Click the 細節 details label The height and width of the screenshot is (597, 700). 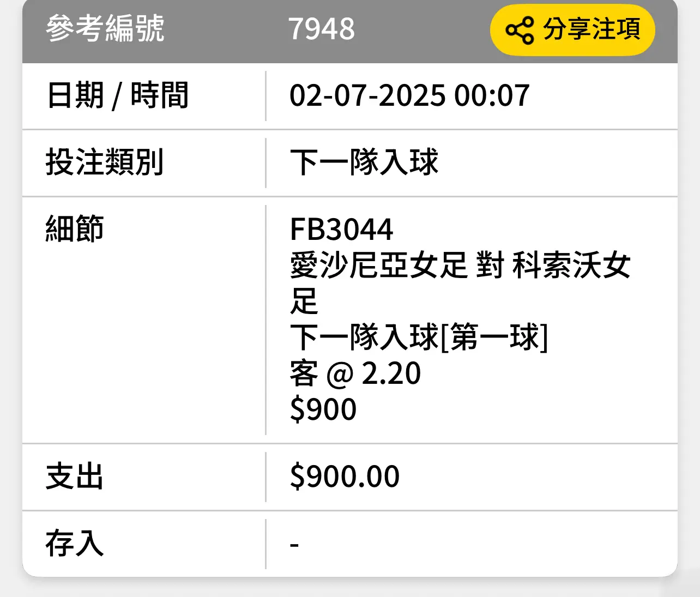pyautogui.click(x=75, y=228)
